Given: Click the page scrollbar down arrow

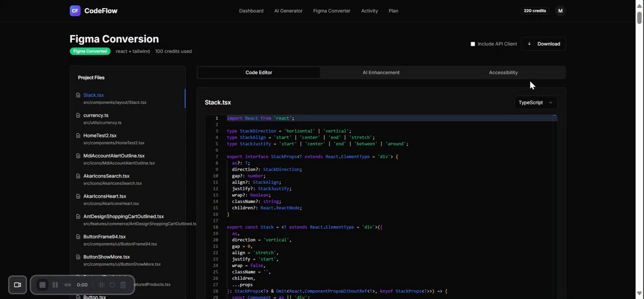Looking at the screenshot, I should 639,294.
